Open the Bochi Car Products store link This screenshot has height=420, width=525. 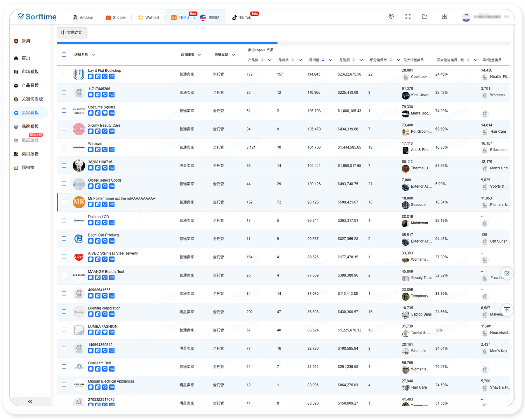point(104,235)
